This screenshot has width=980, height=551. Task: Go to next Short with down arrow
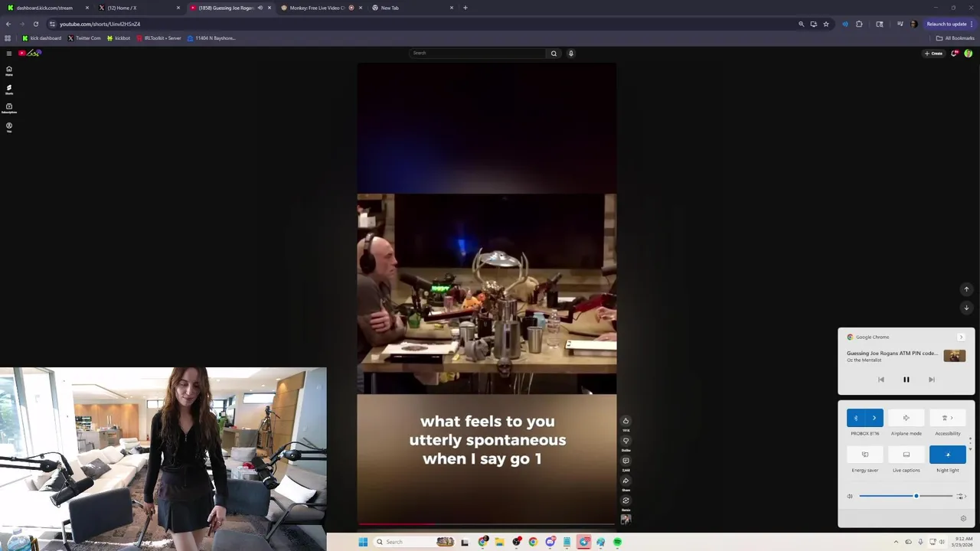click(x=966, y=308)
